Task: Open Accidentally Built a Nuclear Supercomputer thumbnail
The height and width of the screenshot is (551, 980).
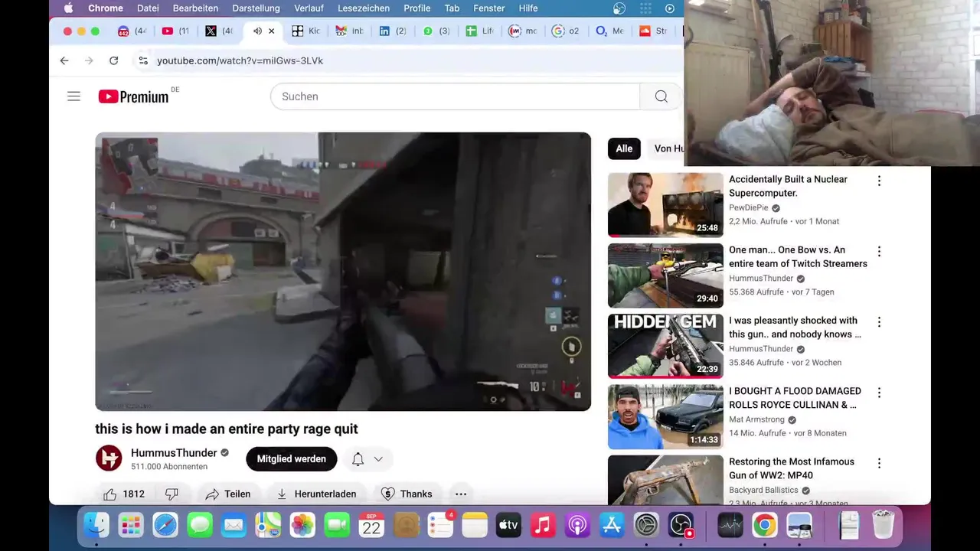Action: coord(665,205)
